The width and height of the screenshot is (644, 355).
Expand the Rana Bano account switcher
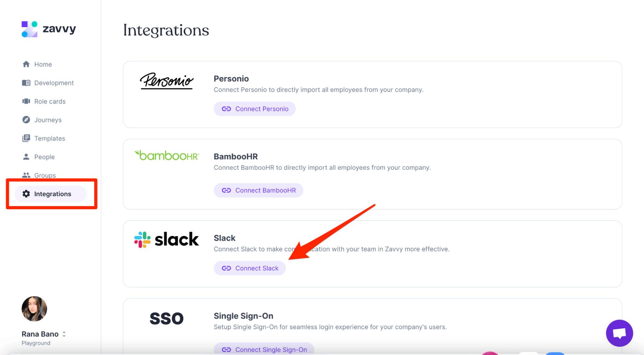coord(64,334)
